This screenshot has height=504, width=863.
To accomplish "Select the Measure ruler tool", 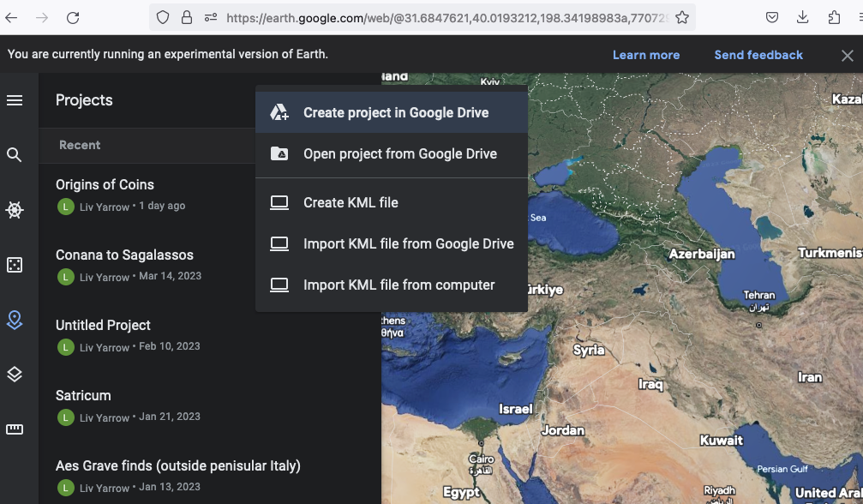I will pyautogui.click(x=15, y=429).
